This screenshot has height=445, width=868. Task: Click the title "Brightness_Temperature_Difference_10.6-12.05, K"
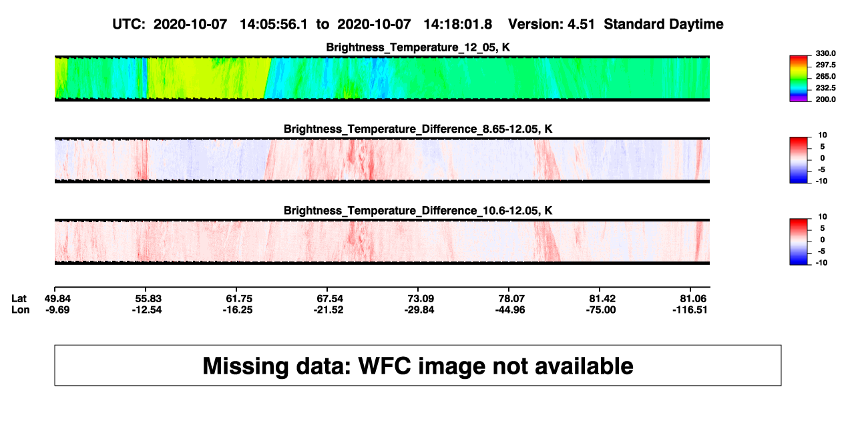tap(418, 211)
